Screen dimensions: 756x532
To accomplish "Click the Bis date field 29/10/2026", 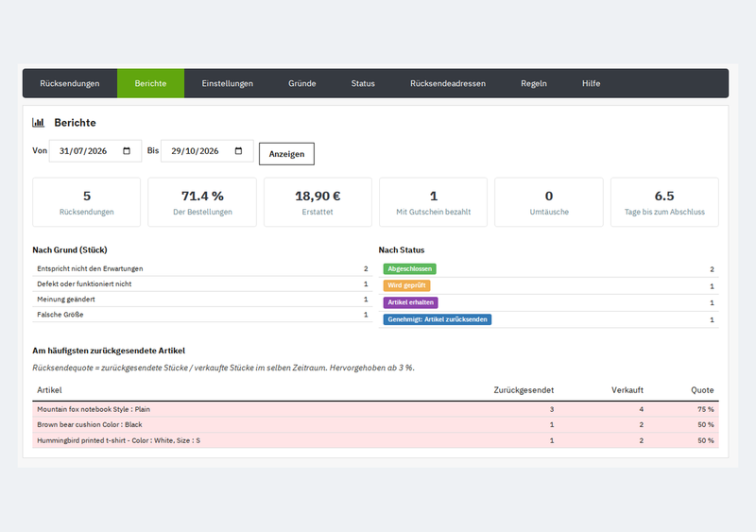I will [207, 151].
